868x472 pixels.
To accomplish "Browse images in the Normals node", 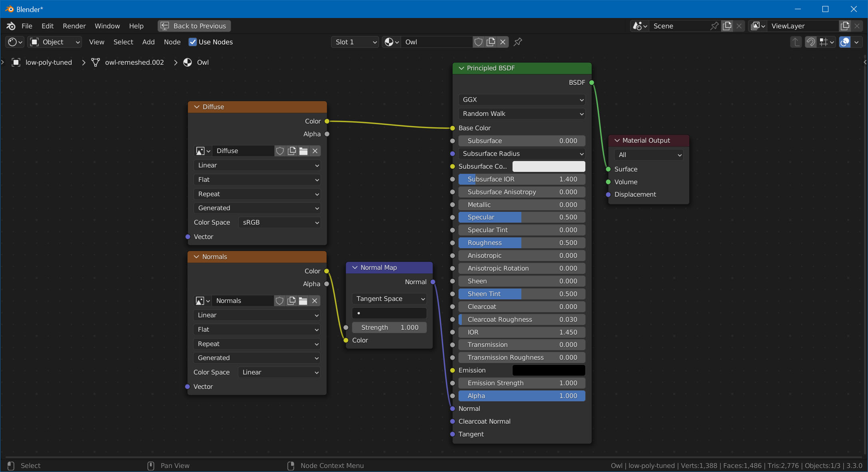I will [202, 301].
